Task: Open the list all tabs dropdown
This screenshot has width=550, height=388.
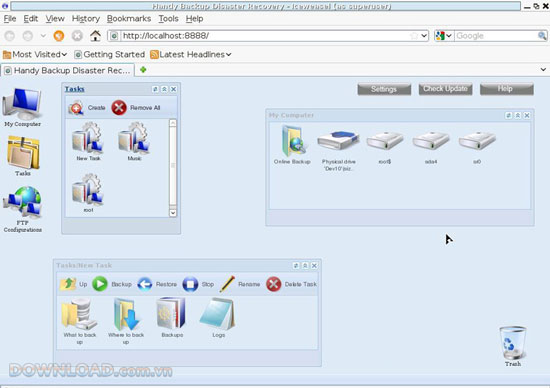Action: 543,70
